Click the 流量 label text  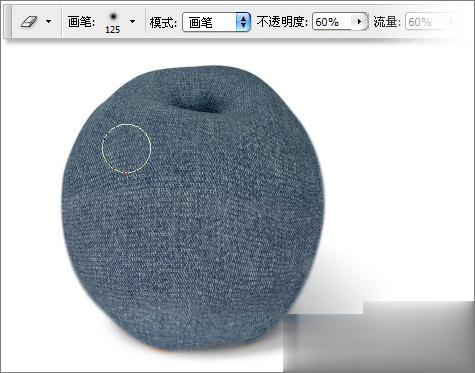(387, 22)
